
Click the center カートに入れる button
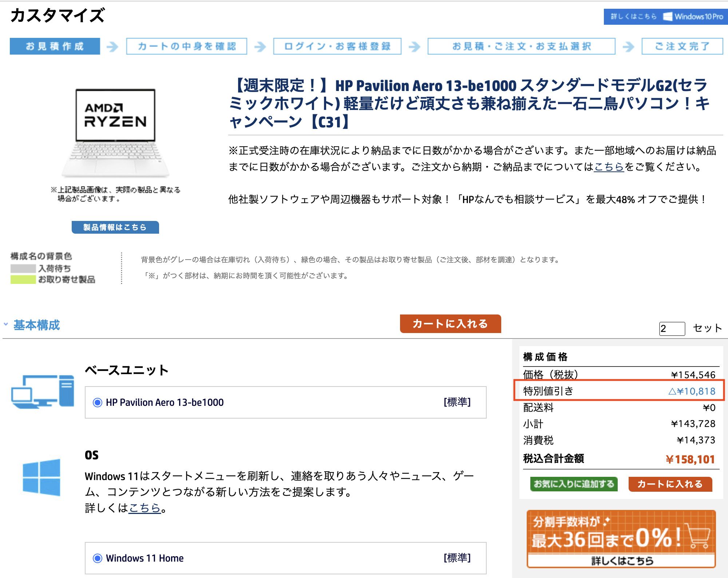pyautogui.click(x=451, y=324)
